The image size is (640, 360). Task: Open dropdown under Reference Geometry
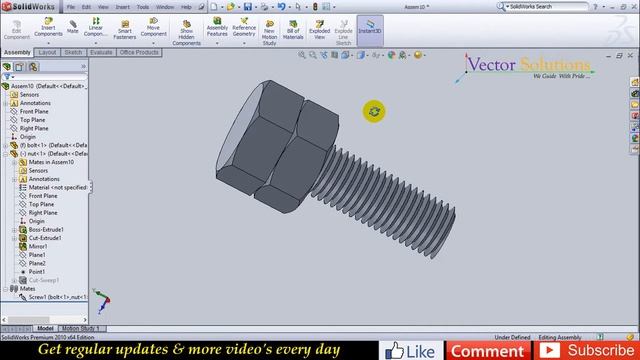[244, 43]
